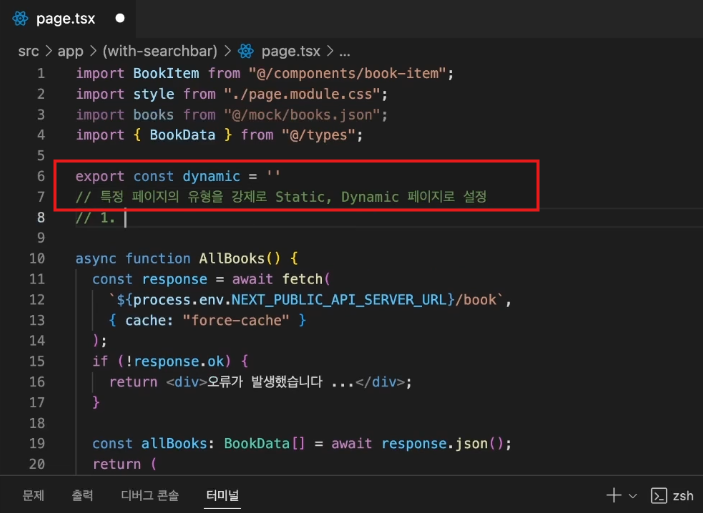
Task: Click response.json() call on line 19
Action: [x=442, y=444]
